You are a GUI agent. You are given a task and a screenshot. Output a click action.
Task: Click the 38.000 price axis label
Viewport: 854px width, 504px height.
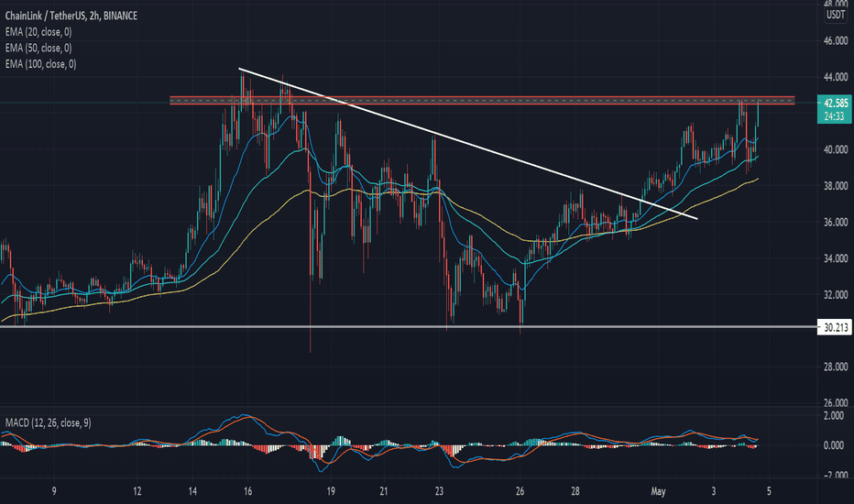click(836, 186)
